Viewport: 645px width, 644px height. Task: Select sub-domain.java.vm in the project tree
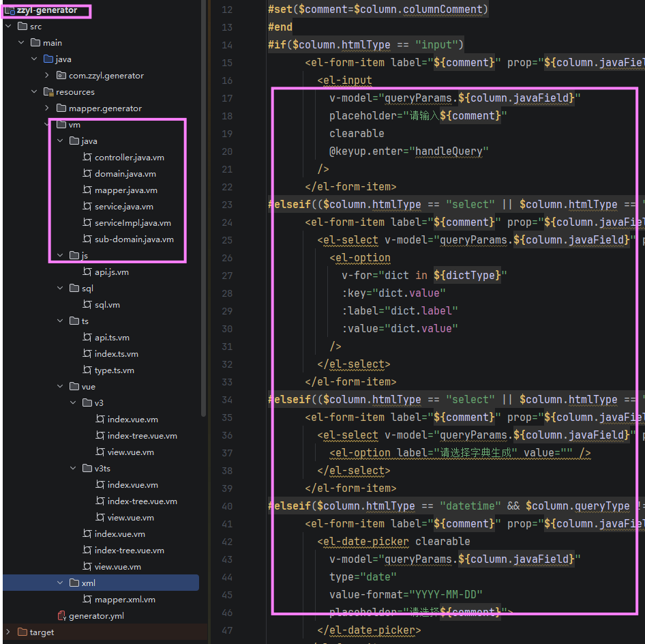point(134,239)
